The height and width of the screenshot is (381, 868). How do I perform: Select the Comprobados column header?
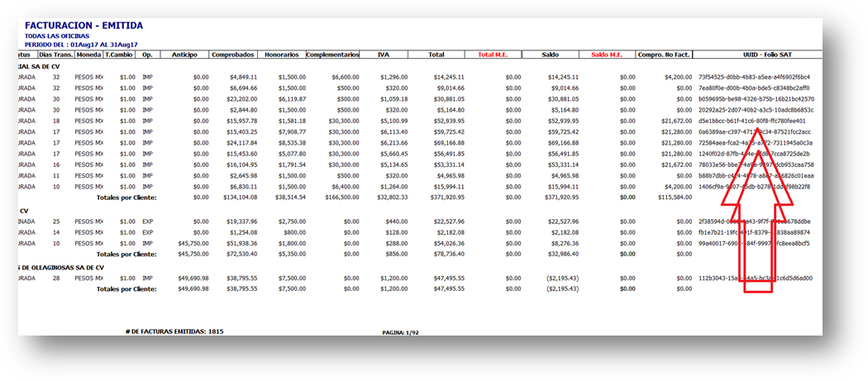233,55
